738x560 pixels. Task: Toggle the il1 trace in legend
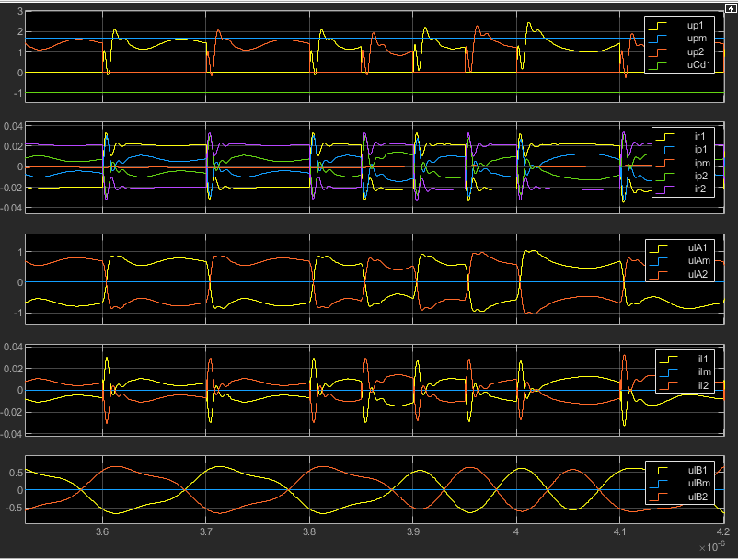[x=704, y=359]
